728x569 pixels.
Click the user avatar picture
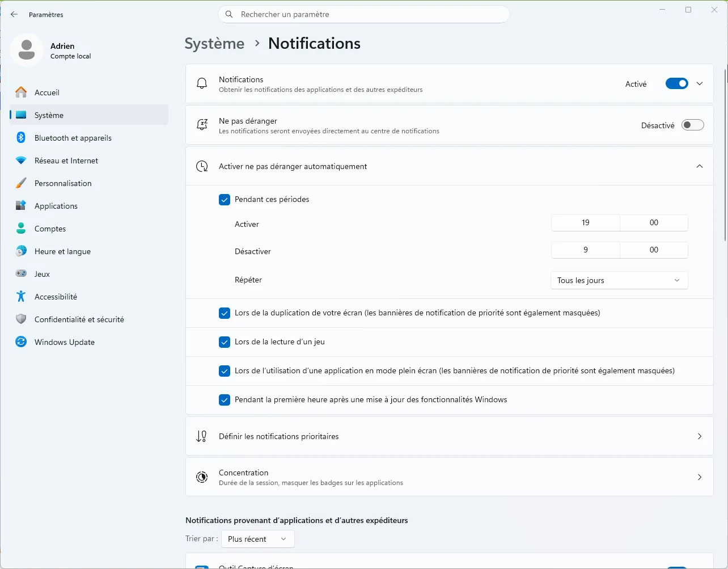coord(27,50)
